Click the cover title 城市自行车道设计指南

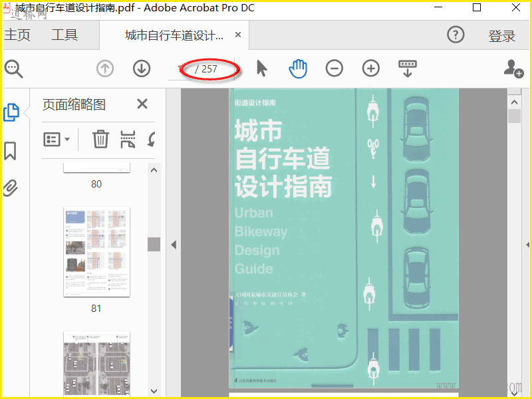click(283, 158)
